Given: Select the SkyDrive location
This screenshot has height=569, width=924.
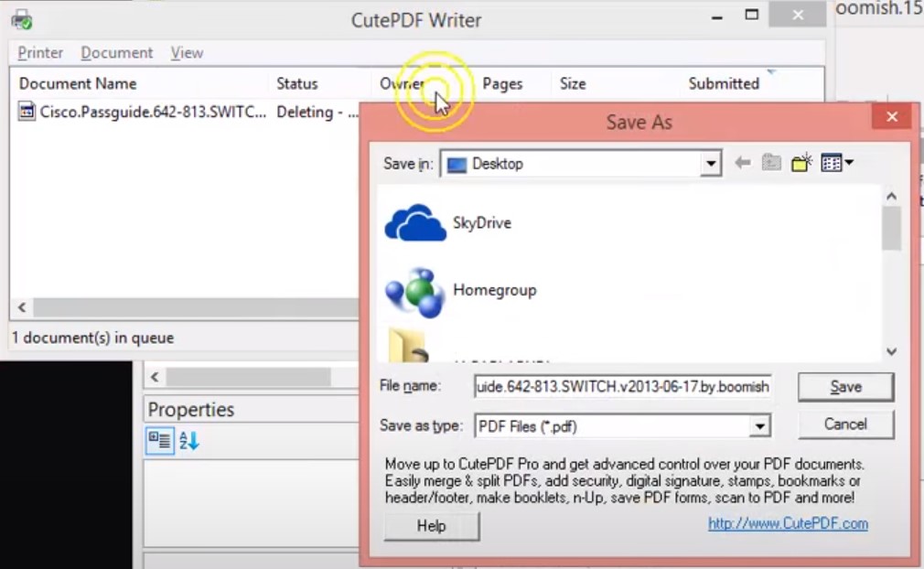Looking at the screenshot, I should point(448,222).
